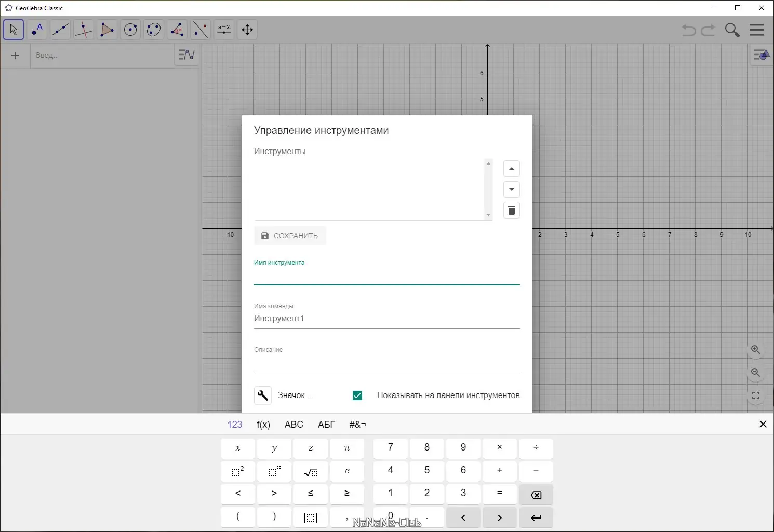Tap the π key on keyboard
The image size is (774, 532).
[347, 448]
